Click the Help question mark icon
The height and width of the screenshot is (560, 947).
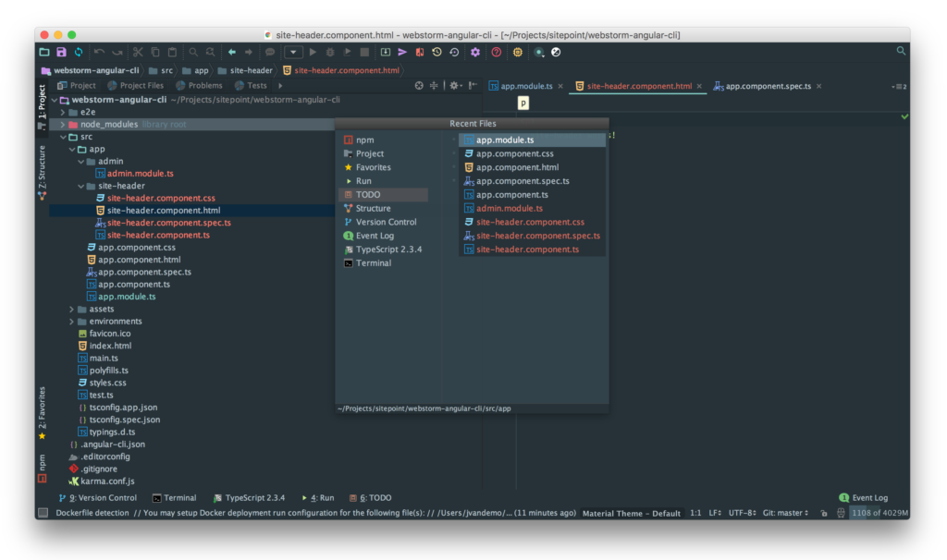click(x=497, y=53)
